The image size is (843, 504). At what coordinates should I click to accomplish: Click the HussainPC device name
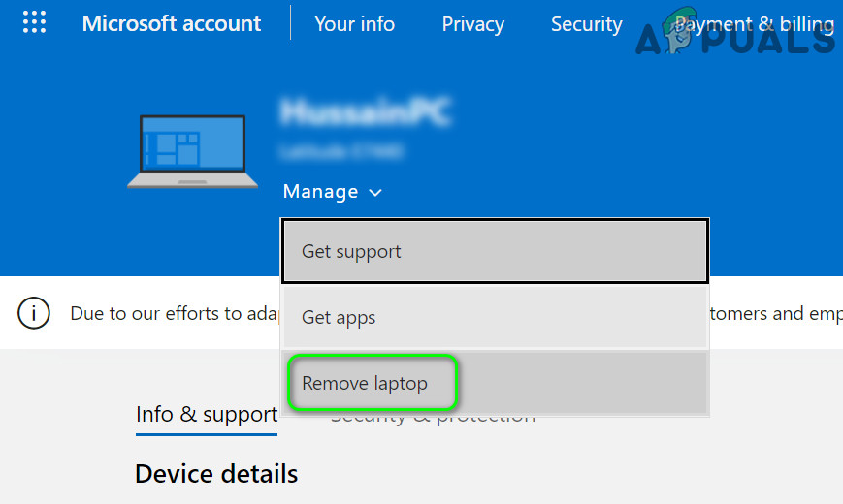pos(366,113)
